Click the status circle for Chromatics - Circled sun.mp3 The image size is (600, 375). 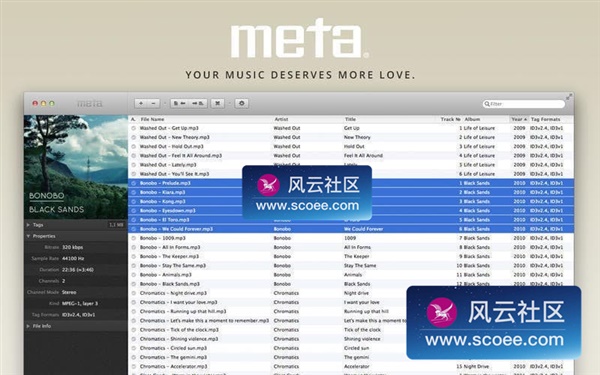tap(134, 348)
